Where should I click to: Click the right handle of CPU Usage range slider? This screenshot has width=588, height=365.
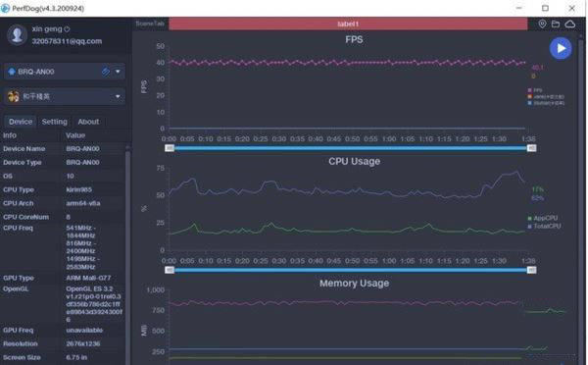click(x=531, y=270)
